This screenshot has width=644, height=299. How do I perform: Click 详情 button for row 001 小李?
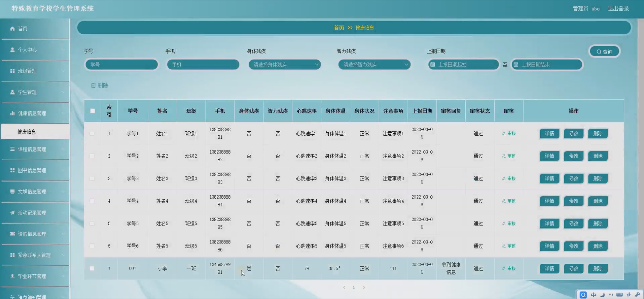pyautogui.click(x=549, y=269)
